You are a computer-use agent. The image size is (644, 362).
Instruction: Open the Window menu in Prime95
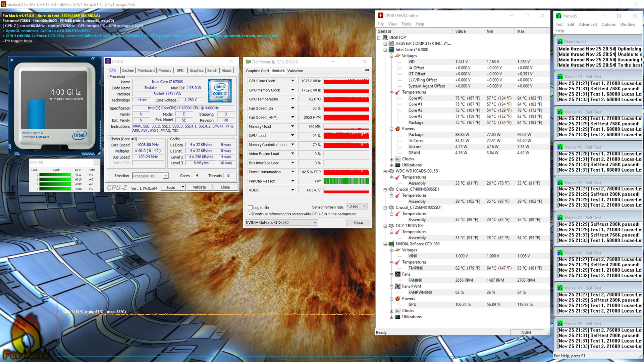(628, 25)
